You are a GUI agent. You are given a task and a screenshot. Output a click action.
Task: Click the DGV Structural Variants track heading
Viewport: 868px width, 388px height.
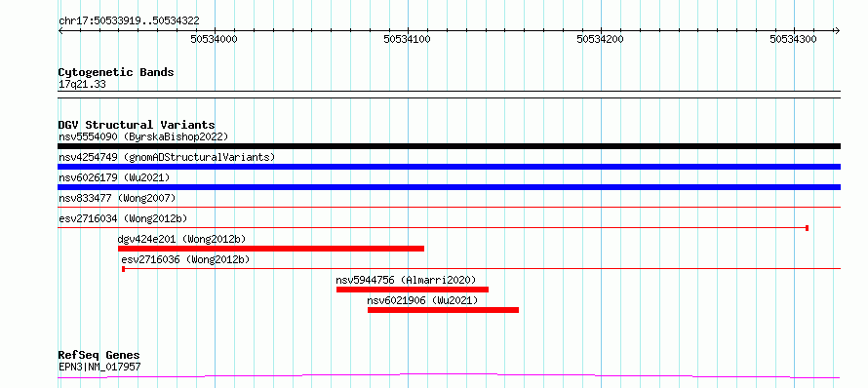click(x=137, y=125)
